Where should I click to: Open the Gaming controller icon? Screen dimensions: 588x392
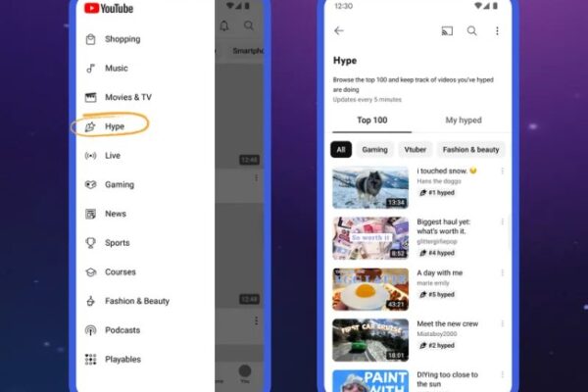(90, 184)
